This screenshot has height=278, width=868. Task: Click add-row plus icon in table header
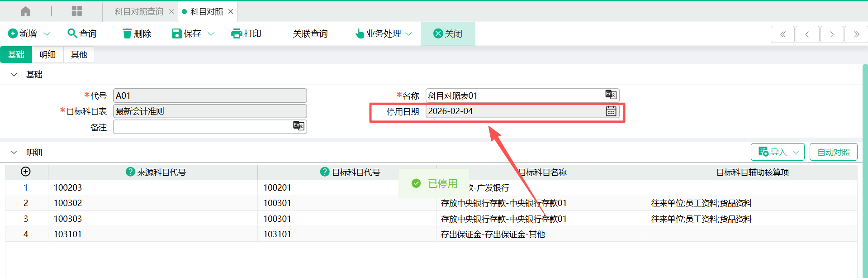[26, 172]
